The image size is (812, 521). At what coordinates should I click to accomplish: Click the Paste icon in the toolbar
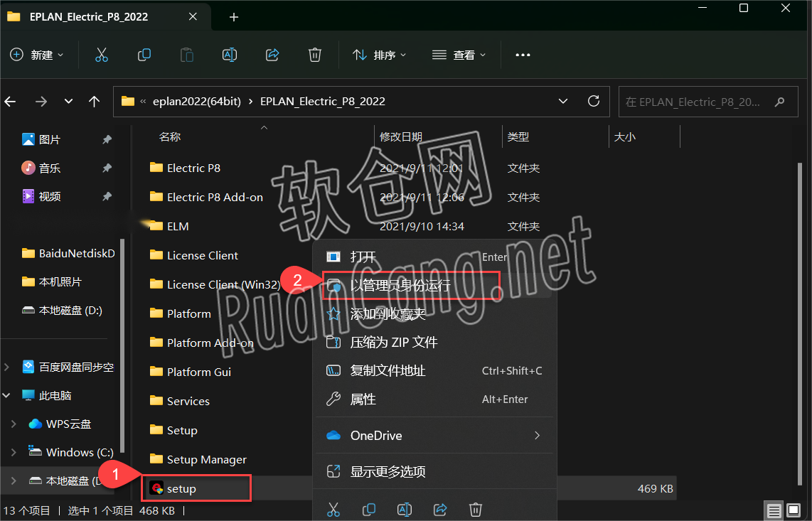coord(186,55)
